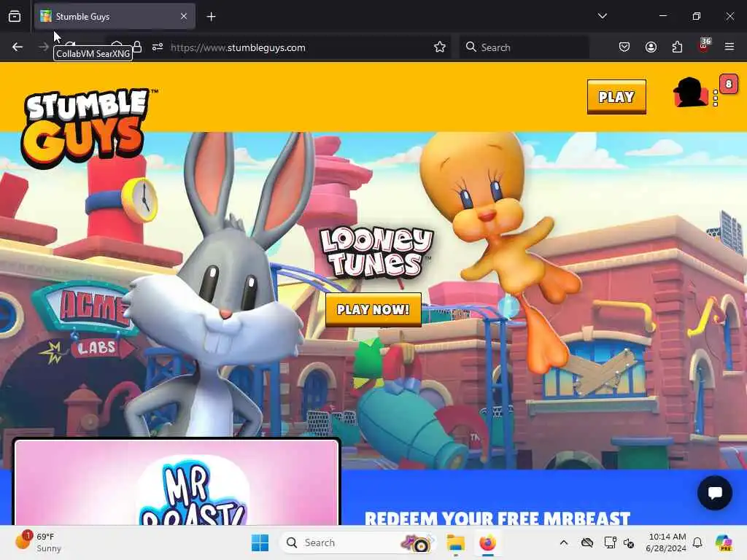This screenshot has width=747, height=560.
Task: Open a new tab with plus button
Action: point(211,17)
